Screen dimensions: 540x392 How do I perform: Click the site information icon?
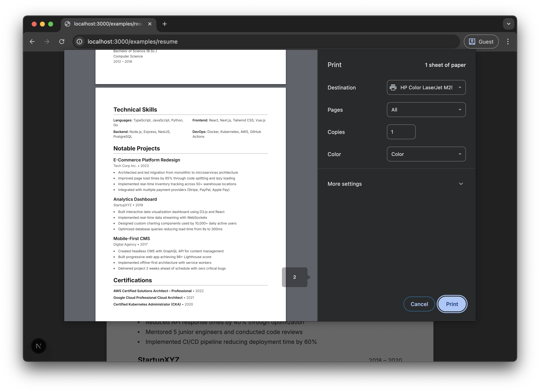click(79, 42)
